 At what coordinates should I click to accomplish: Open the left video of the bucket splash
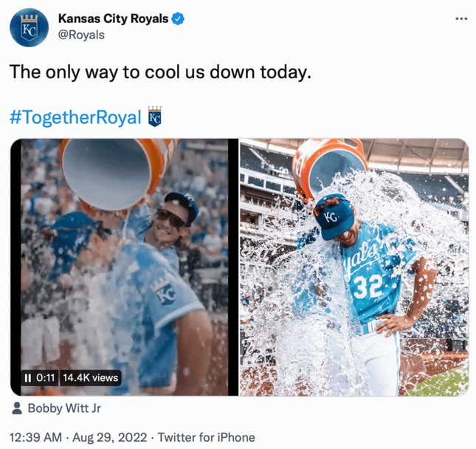point(124,267)
